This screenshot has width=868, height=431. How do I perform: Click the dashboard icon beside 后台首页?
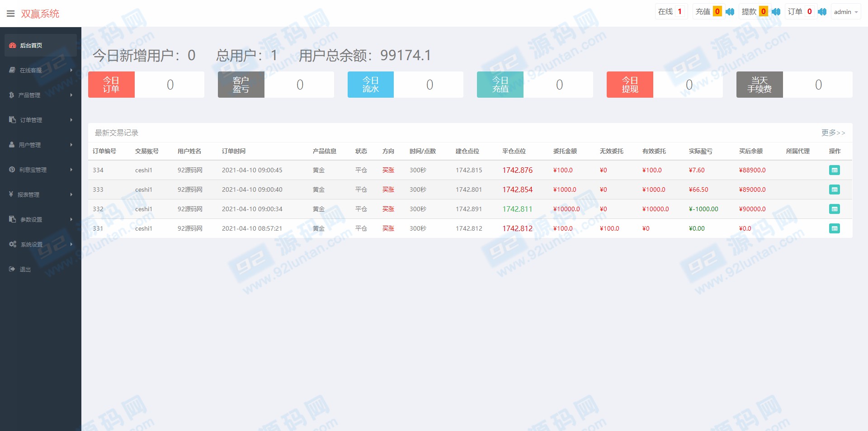coord(13,45)
